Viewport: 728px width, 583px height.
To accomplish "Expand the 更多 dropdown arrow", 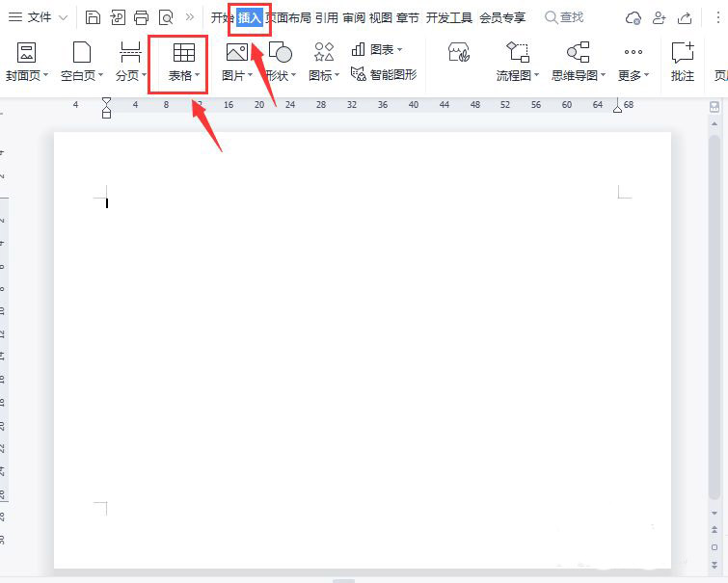I will 646,75.
